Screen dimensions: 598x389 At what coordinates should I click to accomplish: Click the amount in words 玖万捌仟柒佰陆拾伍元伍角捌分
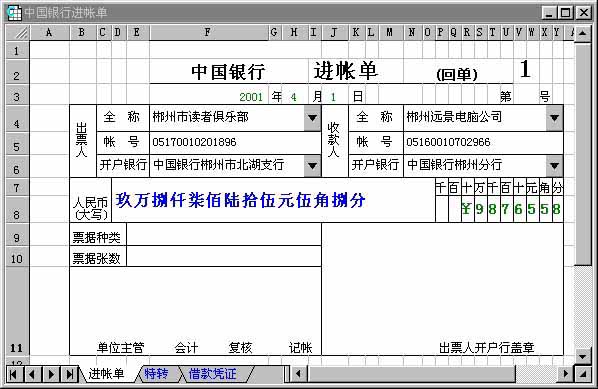241,200
